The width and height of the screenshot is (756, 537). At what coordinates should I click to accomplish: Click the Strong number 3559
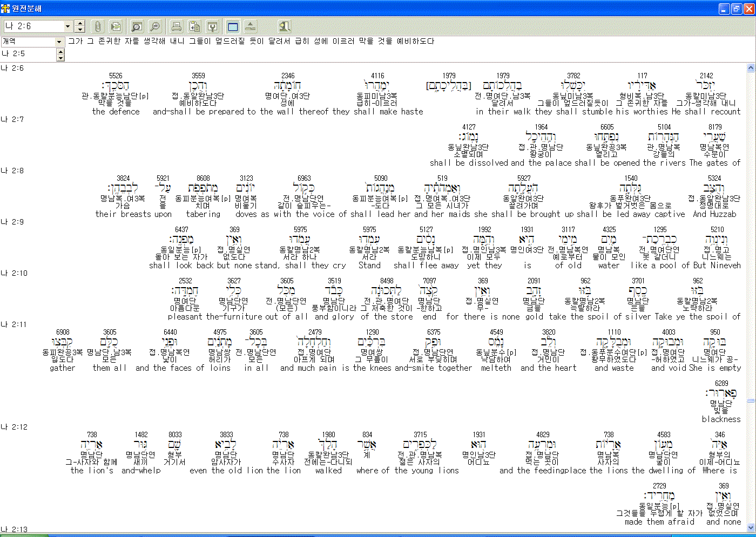point(198,76)
